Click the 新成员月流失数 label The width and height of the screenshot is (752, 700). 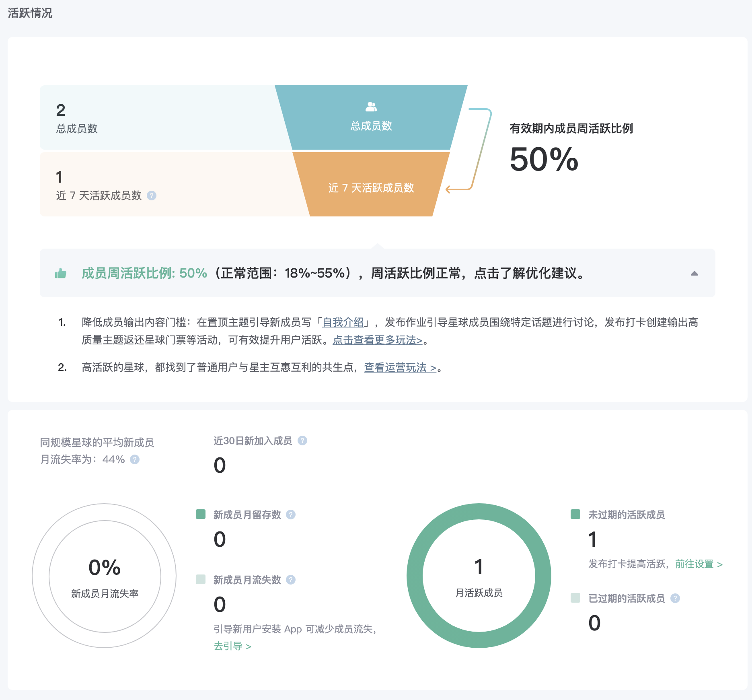[x=247, y=580]
